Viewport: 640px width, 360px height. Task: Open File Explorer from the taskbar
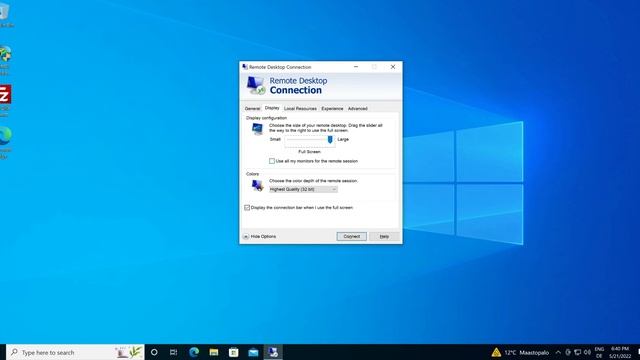point(213,352)
